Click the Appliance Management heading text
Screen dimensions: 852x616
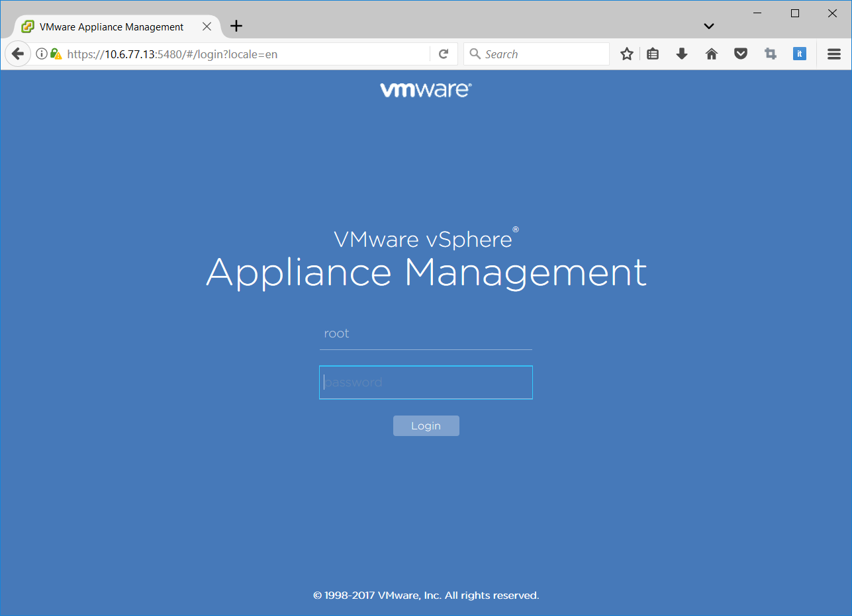click(426, 273)
